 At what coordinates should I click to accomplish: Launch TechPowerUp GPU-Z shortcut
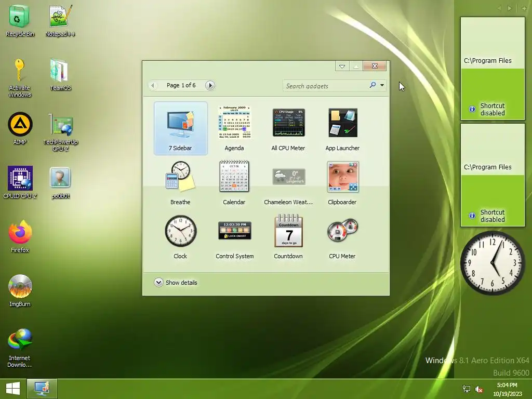pos(60,132)
